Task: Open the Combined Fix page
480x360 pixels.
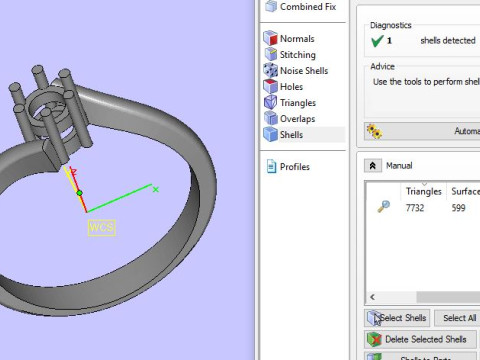Action: click(308, 7)
